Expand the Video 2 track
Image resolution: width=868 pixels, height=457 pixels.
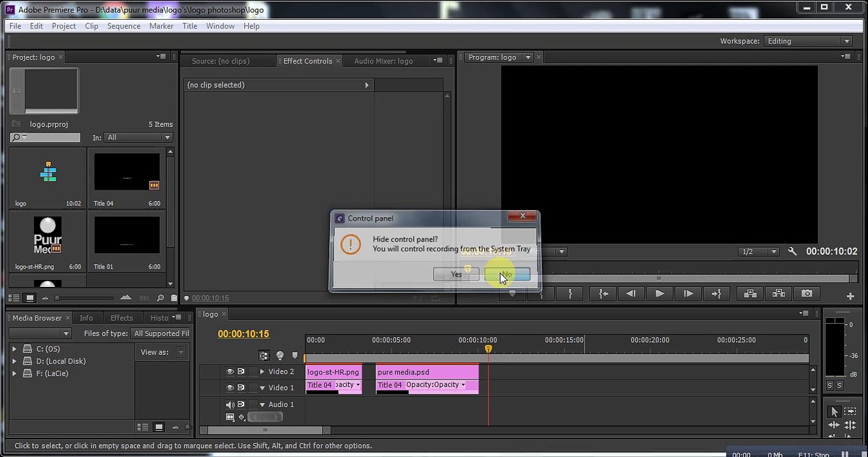(x=262, y=372)
